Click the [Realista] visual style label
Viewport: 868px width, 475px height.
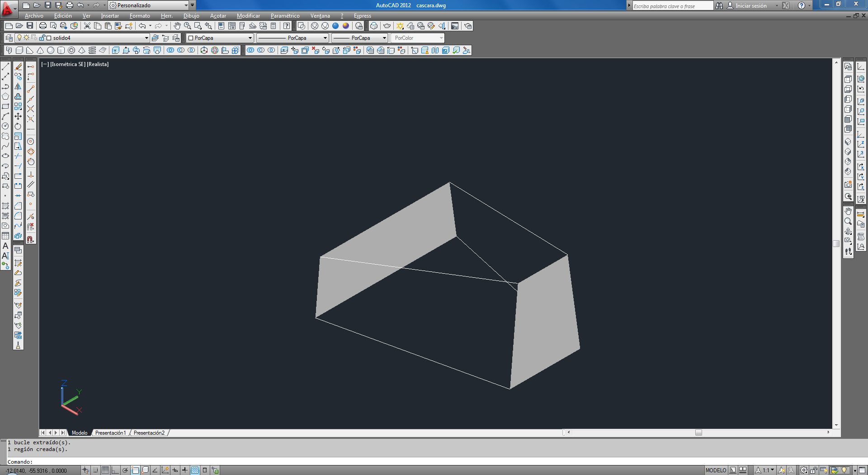click(98, 64)
